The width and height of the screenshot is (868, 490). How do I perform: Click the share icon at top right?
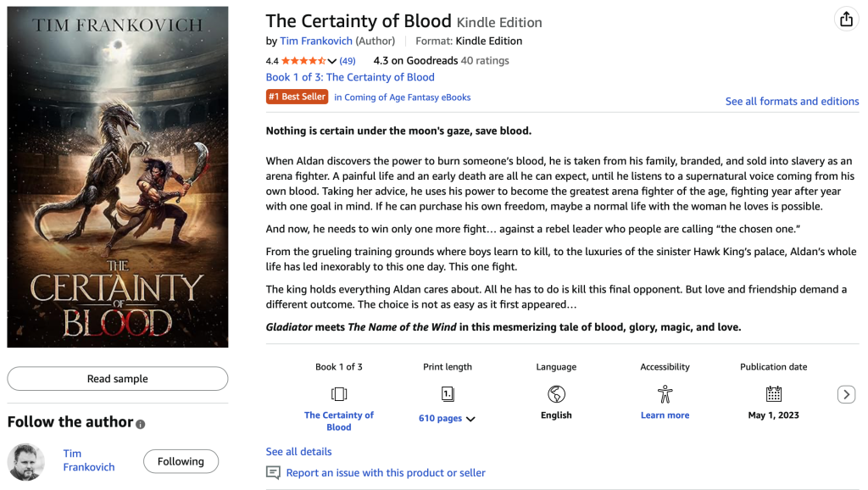tap(845, 19)
